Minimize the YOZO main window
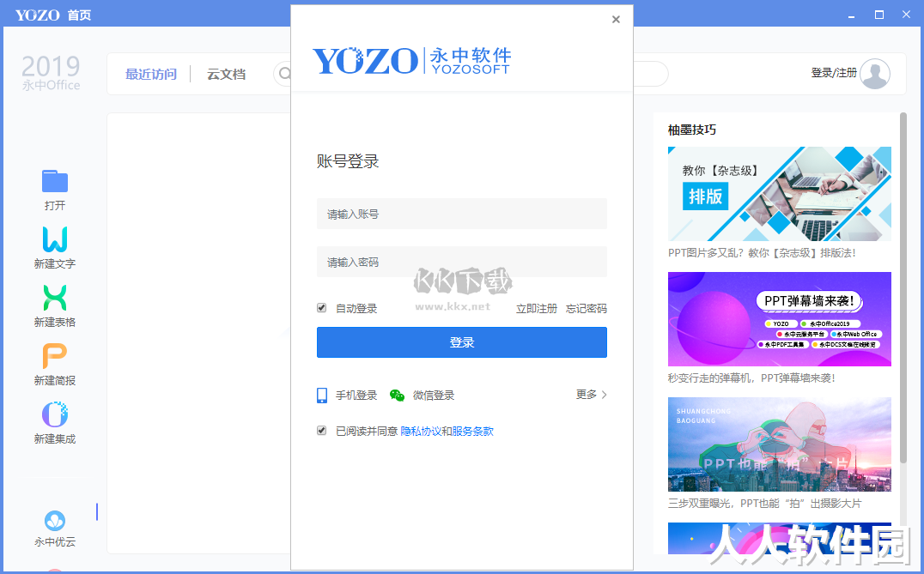 click(x=852, y=15)
